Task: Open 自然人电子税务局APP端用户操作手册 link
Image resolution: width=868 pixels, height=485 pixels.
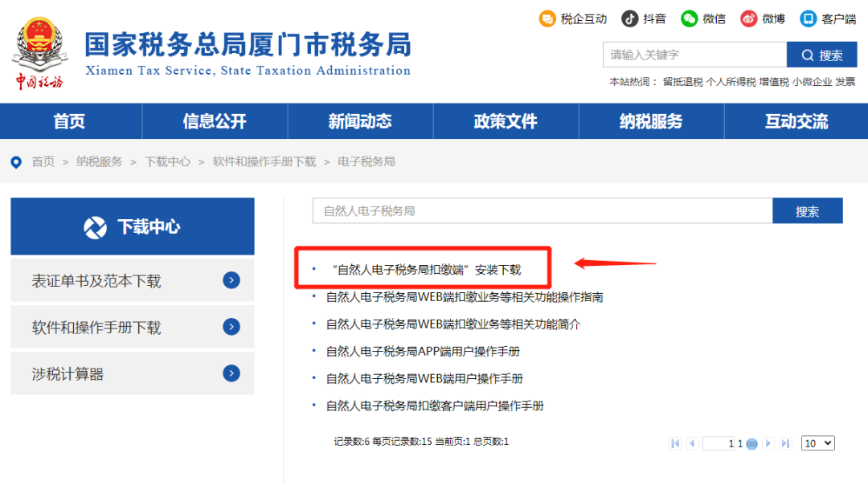Action: [x=423, y=351]
